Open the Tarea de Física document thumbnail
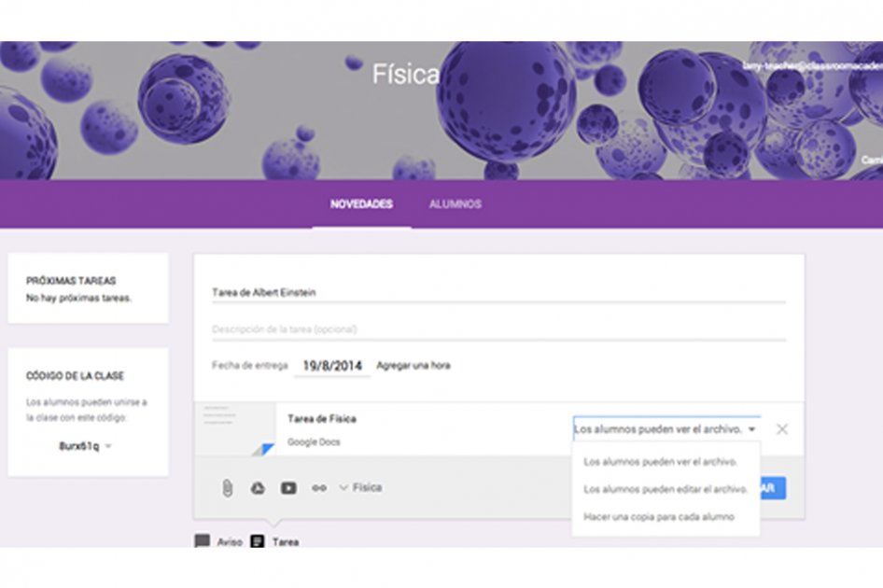Image resolution: width=883 pixels, height=588 pixels. (x=235, y=429)
